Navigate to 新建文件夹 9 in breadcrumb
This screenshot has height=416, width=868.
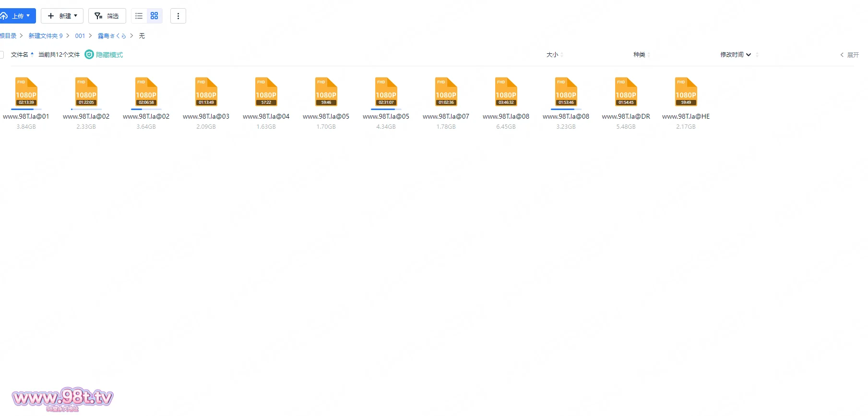pyautogui.click(x=46, y=36)
